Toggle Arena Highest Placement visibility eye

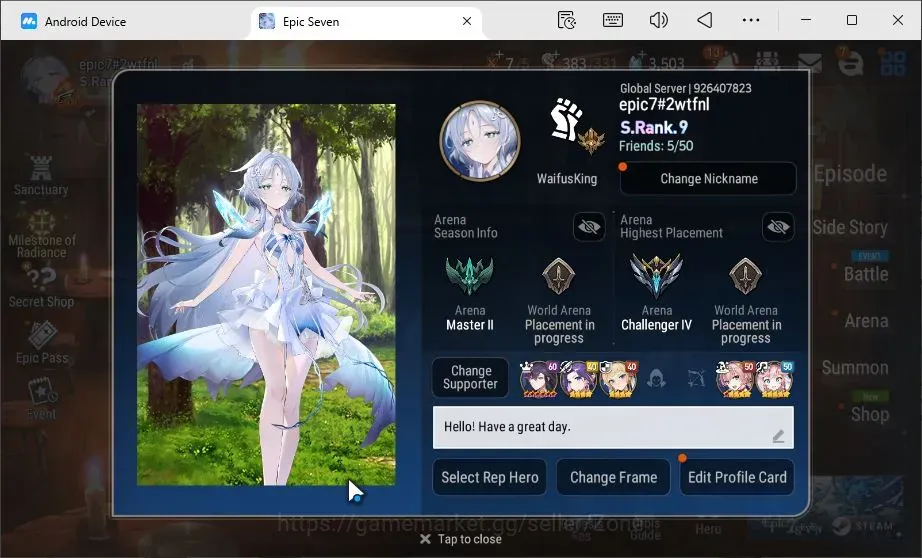tap(778, 227)
